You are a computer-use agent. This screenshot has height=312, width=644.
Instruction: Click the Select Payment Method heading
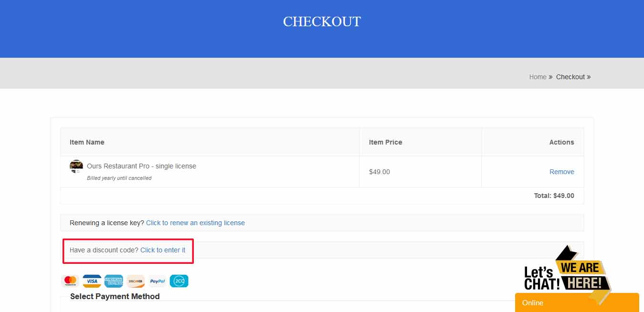(115, 296)
